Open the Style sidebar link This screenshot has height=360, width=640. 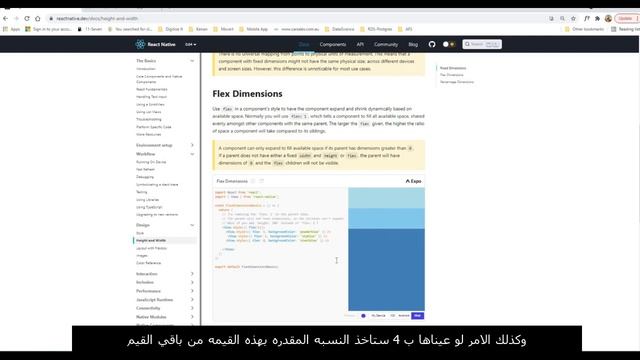(140, 233)
